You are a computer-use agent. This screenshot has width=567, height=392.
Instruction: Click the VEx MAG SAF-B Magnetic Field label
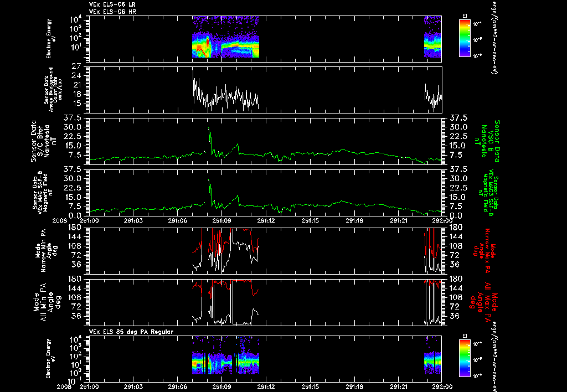point(40,192)
